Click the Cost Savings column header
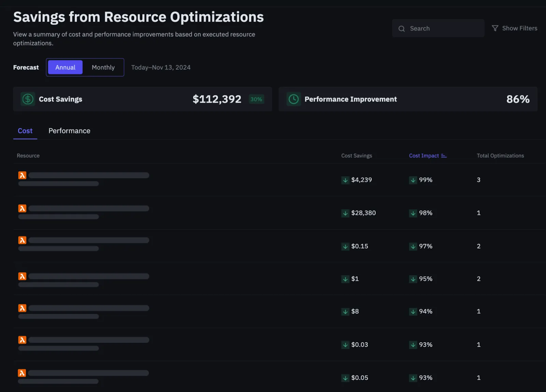The height and width of the screenshot is (392, 546). coord(357,156)
